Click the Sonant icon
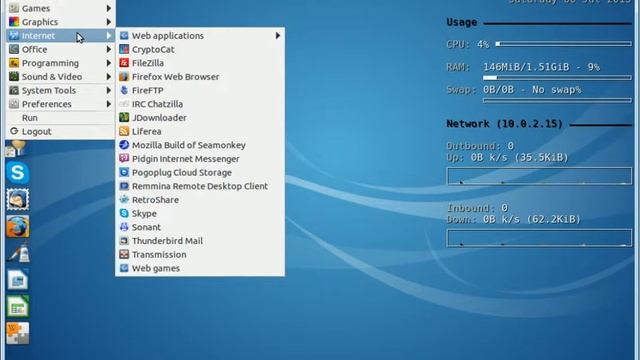Image resolution: width=640 pixels, height=360 pixels. point(124,227)
